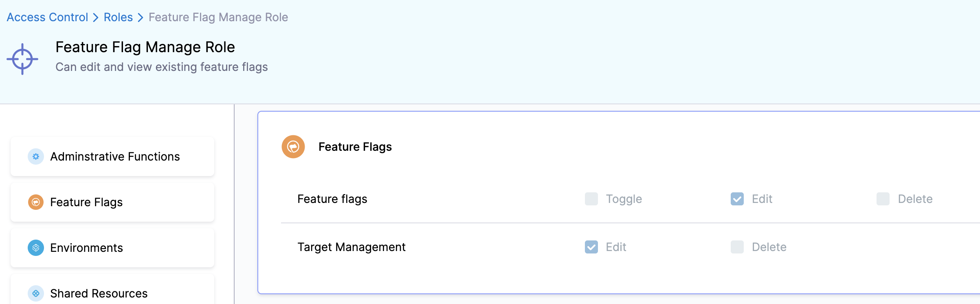Viewport: 980px width, 304px height.
Task: Click the orange Feature Flags panel icon
Action: click(x=292, y=146)
